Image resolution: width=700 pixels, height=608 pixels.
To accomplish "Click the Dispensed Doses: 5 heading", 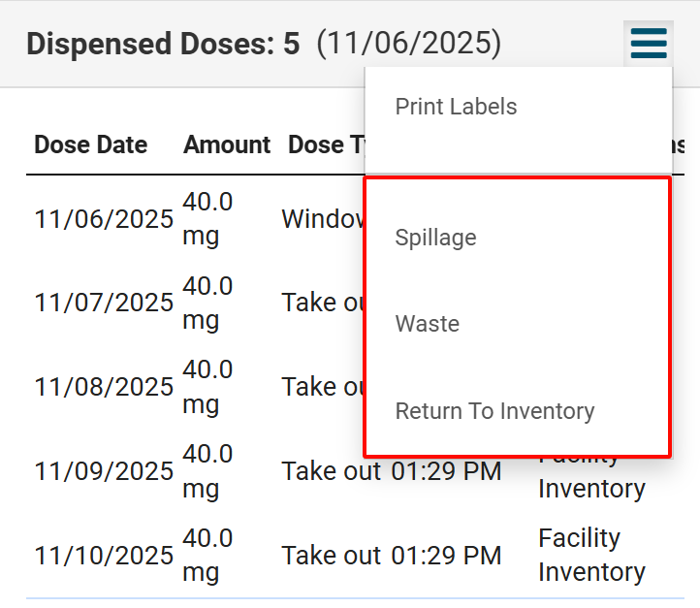I will [x=163, y=44].
